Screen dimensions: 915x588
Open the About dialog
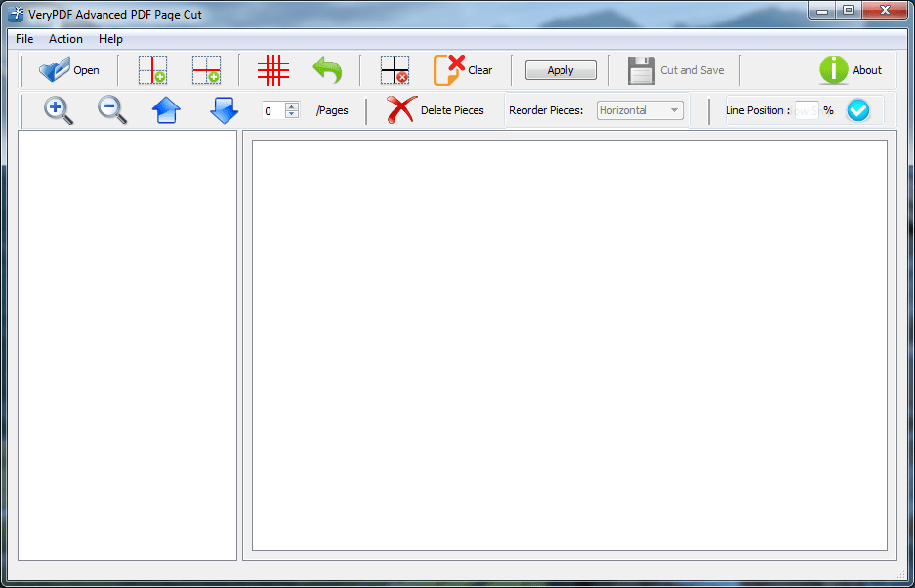coord(851,70)
